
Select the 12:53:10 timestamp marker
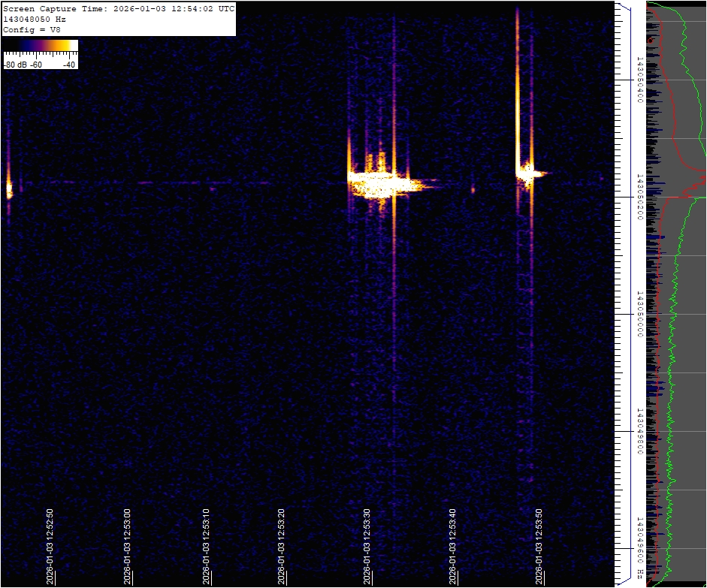point(206,547)
